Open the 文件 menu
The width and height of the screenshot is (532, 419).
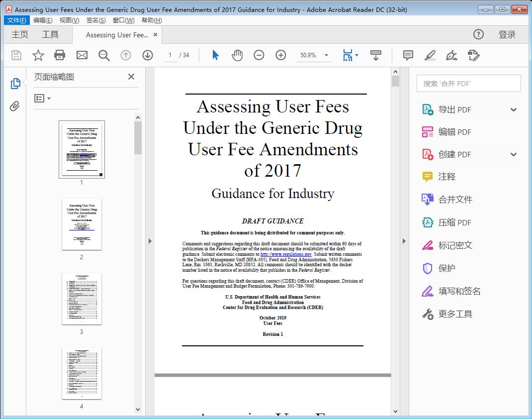[16, 20]
